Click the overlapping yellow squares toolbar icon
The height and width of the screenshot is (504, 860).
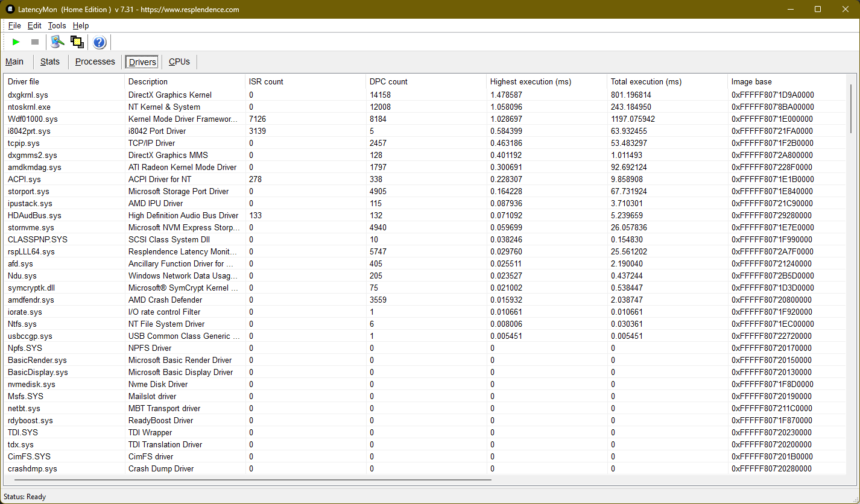[77, 42]
